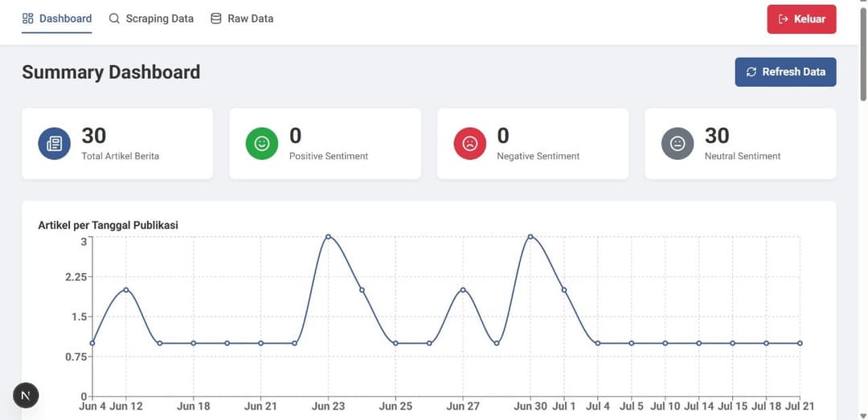Click the red frowning Negative Sentiment icon
868x420 pixels.
[470, 144]
